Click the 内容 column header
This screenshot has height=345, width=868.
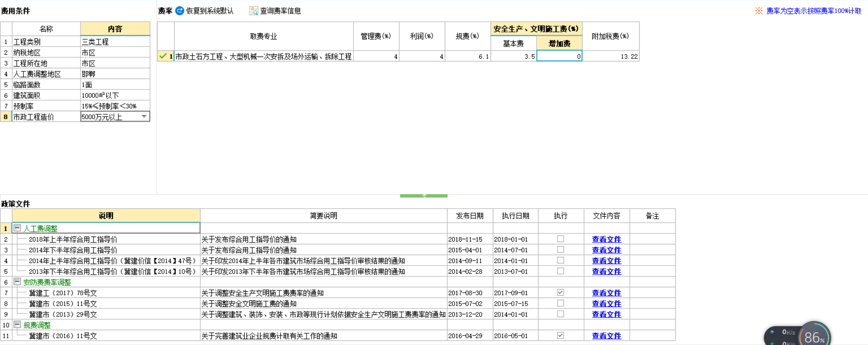point(115,29)
